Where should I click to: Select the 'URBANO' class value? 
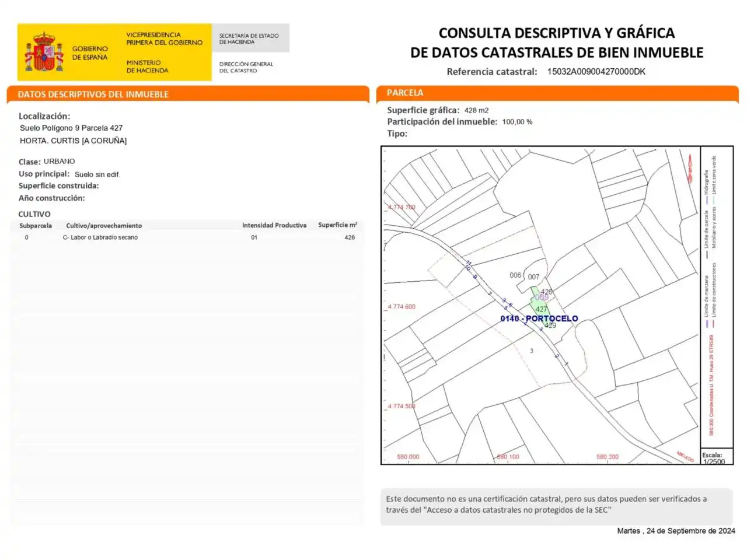click(59, 162)
